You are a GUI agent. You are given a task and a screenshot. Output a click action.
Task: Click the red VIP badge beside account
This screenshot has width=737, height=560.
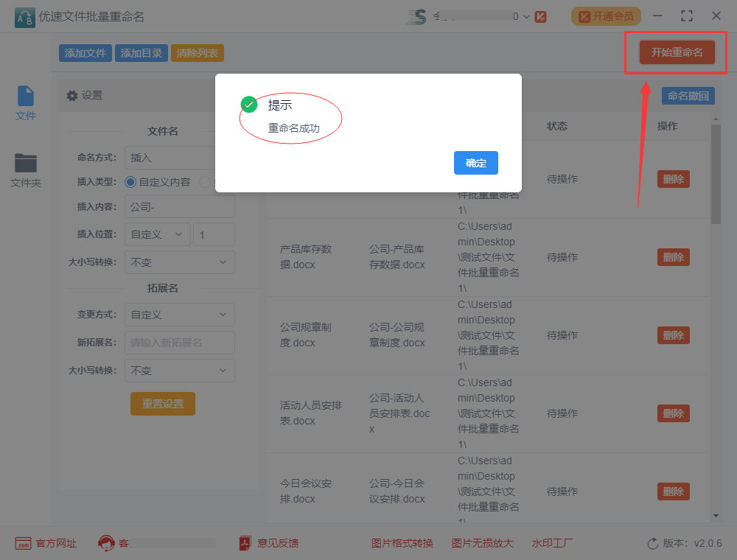pos(540,17)
